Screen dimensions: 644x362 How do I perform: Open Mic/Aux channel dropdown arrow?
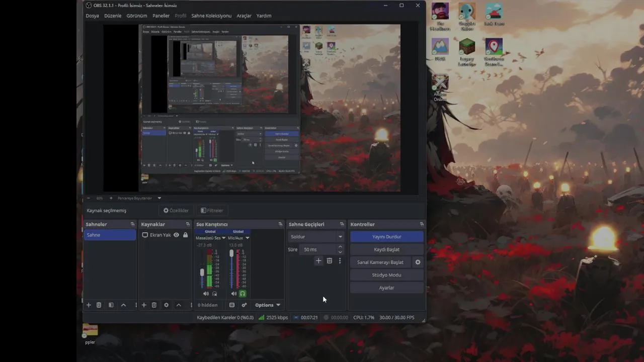pos(247,238)
